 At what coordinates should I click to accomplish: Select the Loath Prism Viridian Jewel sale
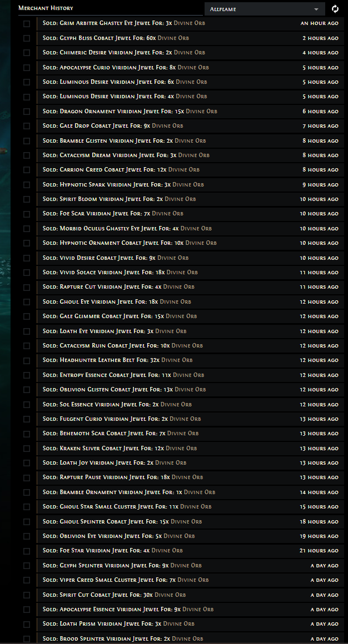tap(191, 624)
